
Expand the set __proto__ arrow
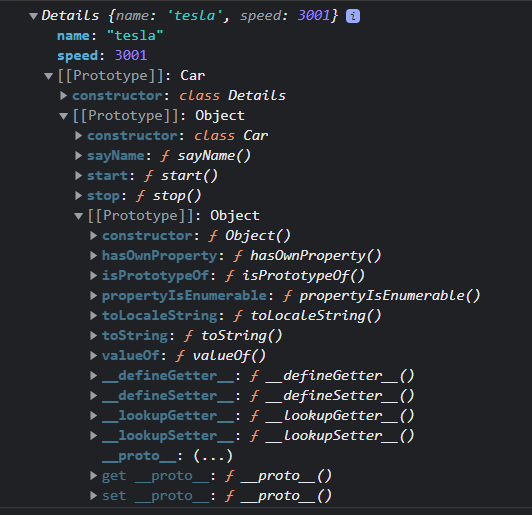(x=93, y=496)
